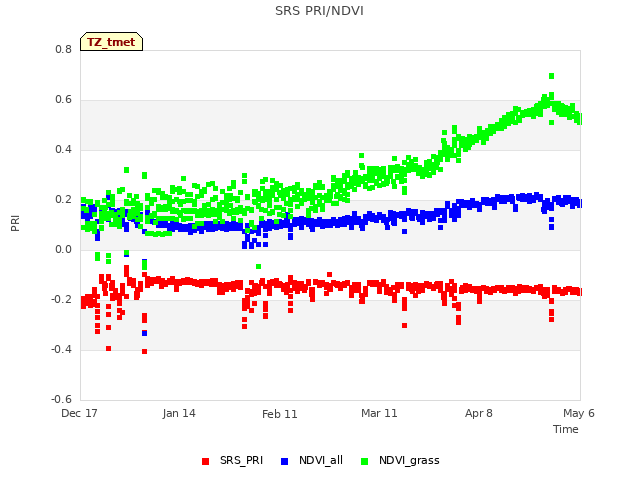Click the 0.4 y-axis tick label
Screen dimensions: 640x480
point(63,149)
